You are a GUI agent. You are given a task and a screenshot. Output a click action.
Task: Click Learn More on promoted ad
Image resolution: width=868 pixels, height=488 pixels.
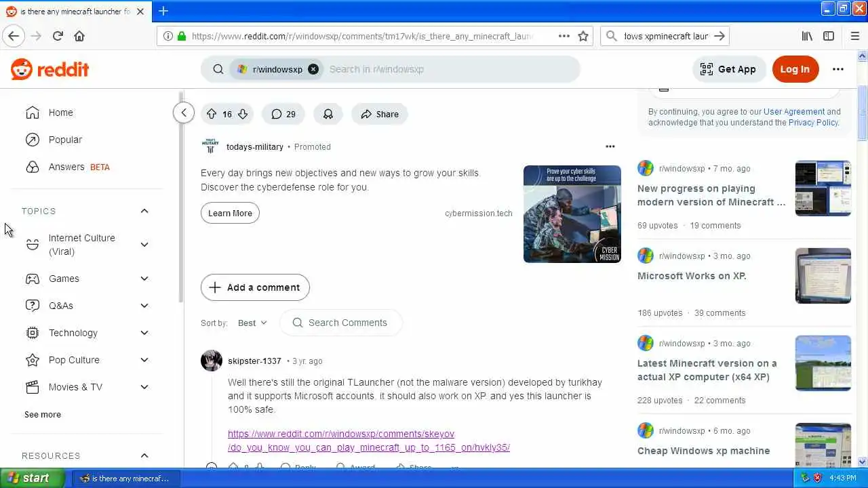(230, 213)
